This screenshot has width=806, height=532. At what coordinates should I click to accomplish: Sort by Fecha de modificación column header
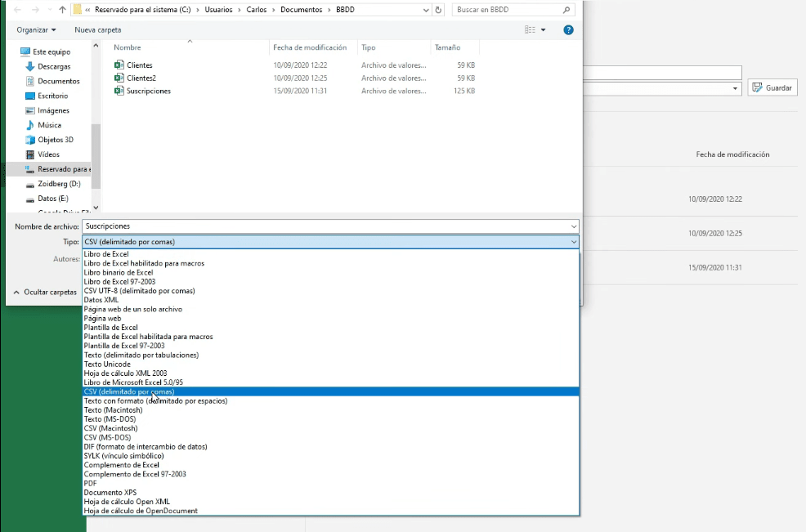click(310, 47)
